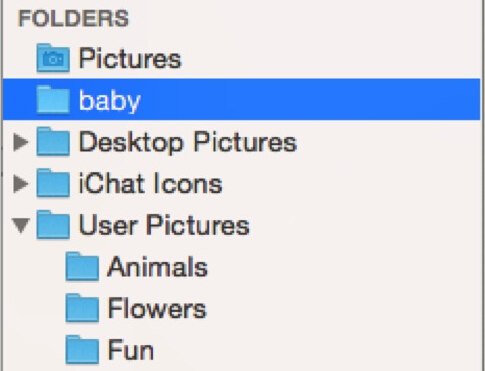Expand the Desktop Pictures disclosure triangle
This screenshot has height=371, width=485.
21,142
